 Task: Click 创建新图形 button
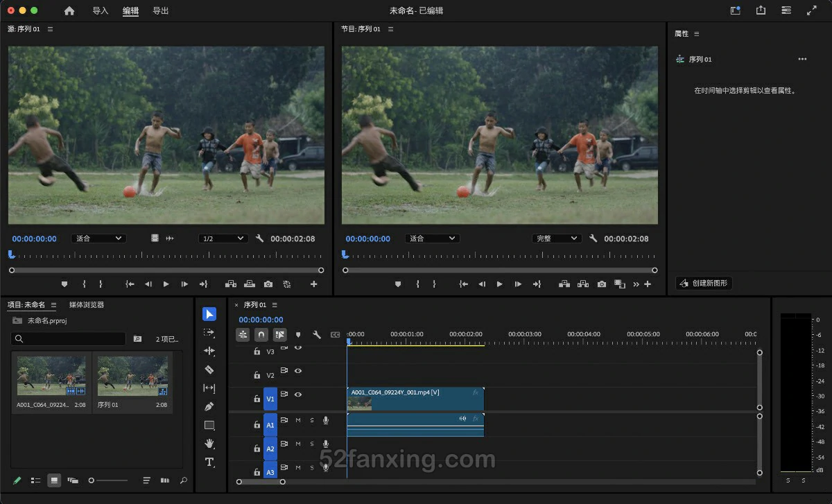pyautogui.click(x=704, y=284)
